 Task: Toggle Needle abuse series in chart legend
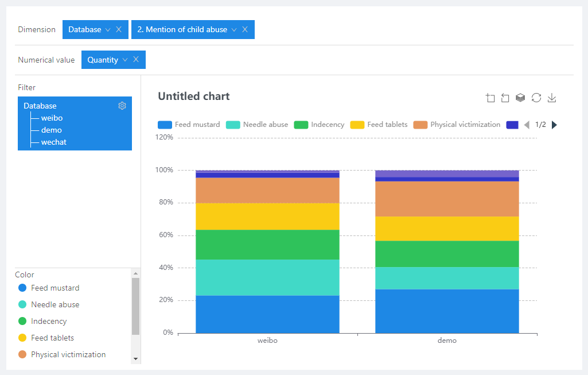click(x=257, y=125)
